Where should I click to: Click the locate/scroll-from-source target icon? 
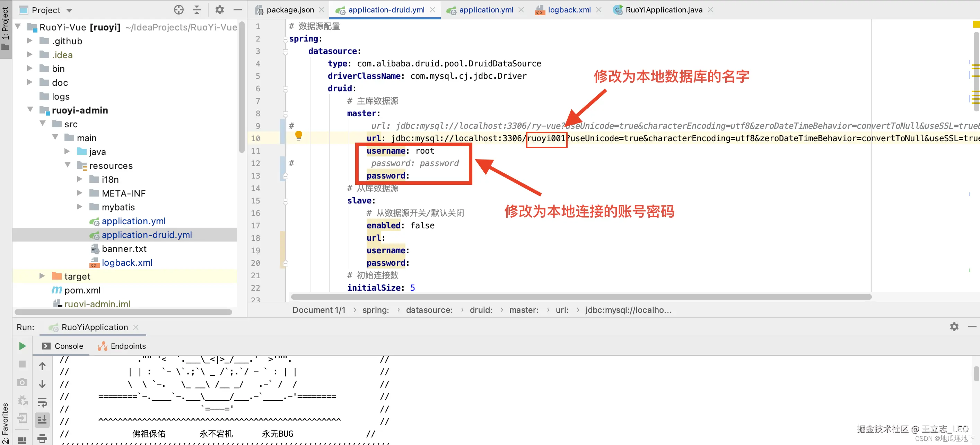(x=178, y=10)
